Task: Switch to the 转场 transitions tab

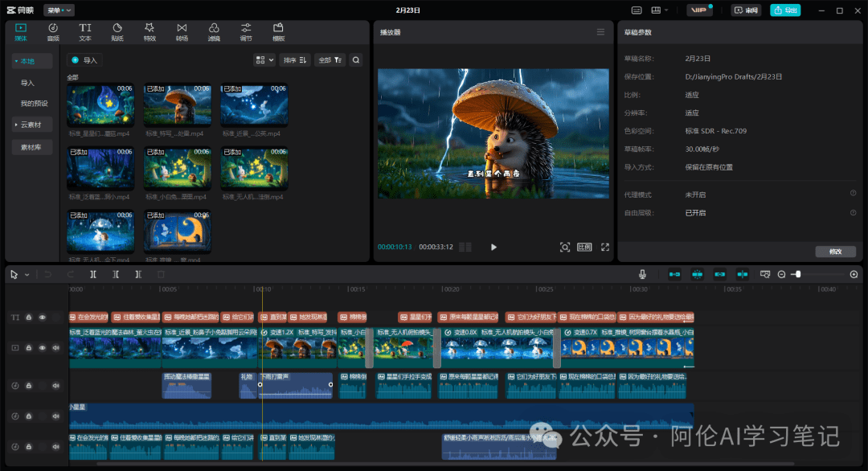Action: [182, 32]
